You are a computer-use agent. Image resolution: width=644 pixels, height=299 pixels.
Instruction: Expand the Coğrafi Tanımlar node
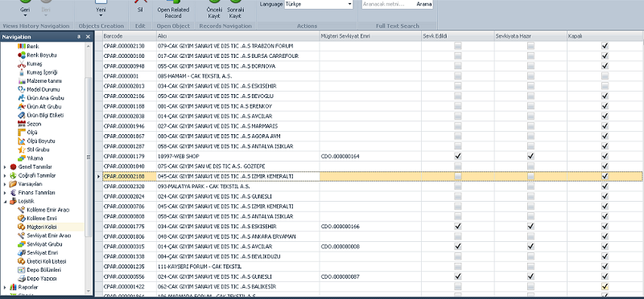(5, 175)
